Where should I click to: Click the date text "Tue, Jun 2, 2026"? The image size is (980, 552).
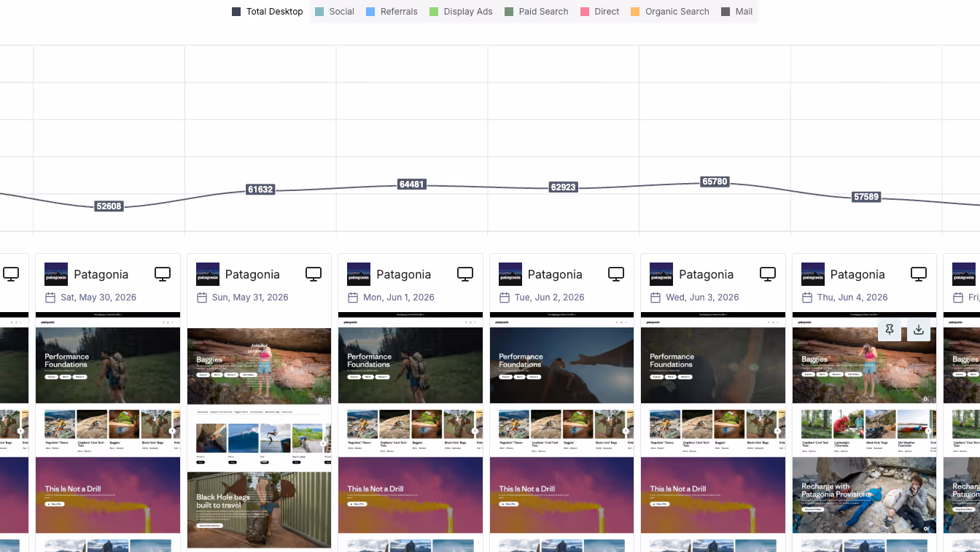tap(550, 298)
